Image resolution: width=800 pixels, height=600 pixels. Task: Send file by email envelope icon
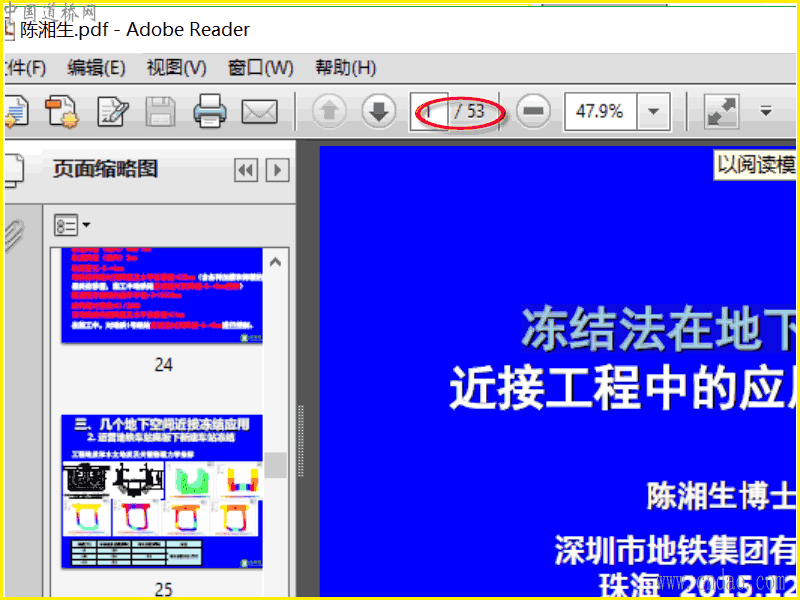click(259, 112)
